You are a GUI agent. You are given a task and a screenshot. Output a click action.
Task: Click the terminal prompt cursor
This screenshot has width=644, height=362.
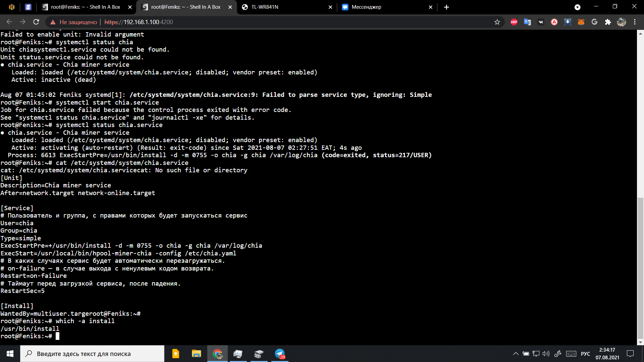click(x=57, y=336)
